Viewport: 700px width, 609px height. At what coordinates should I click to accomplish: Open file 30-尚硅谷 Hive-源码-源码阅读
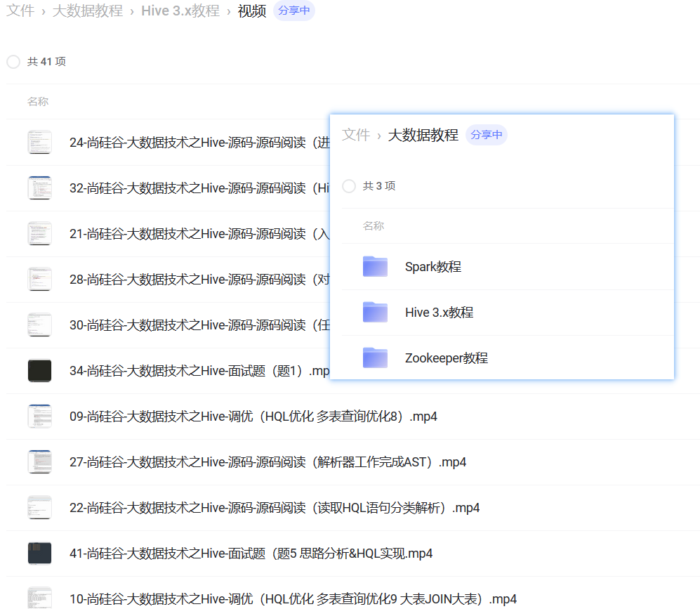(x=199, y=325)
